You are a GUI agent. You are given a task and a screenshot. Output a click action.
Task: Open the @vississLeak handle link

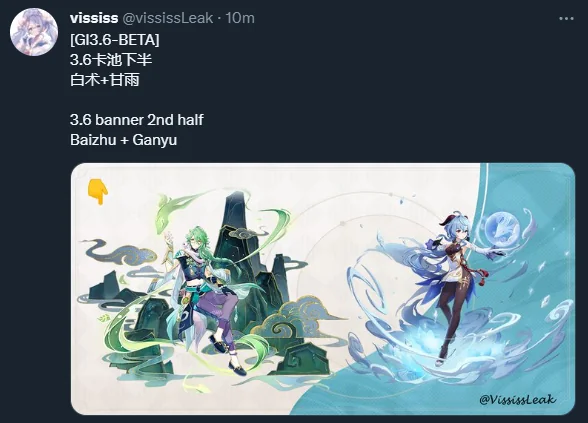pos(168,18)
